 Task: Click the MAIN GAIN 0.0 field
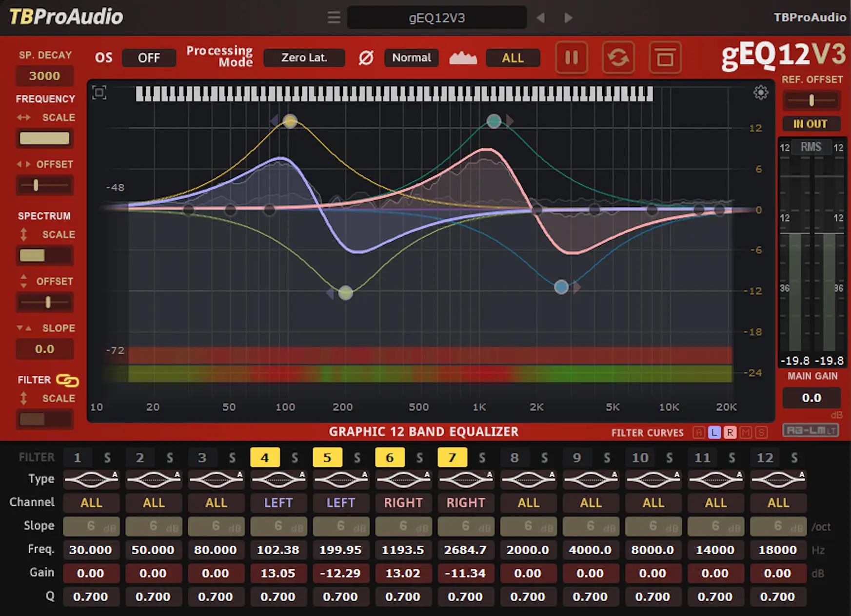[811, 398]
